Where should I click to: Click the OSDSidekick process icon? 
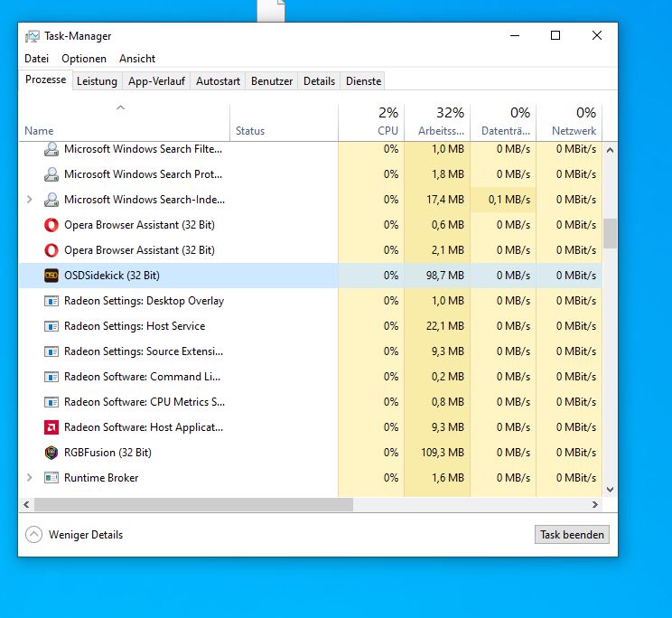click(51, 276)
